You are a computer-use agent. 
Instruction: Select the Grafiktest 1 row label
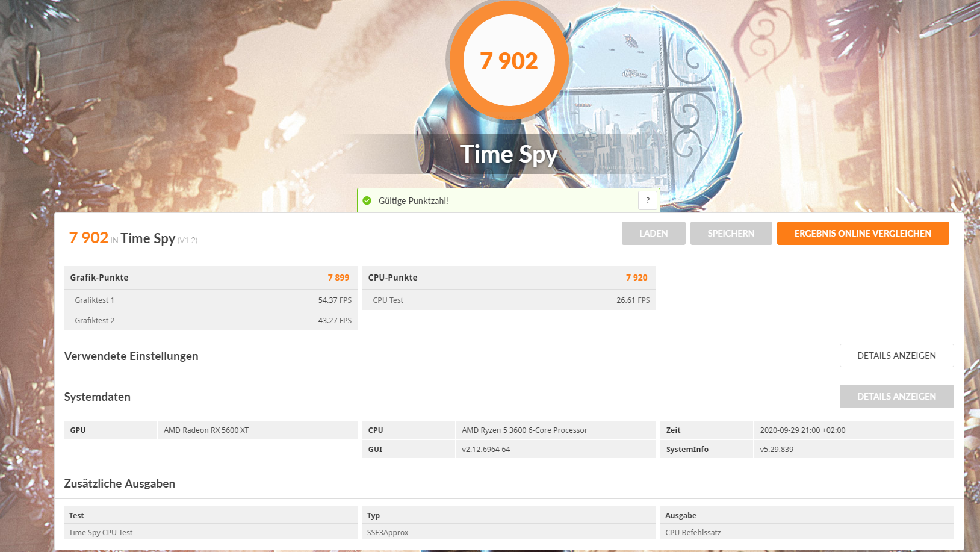point(95,300)
